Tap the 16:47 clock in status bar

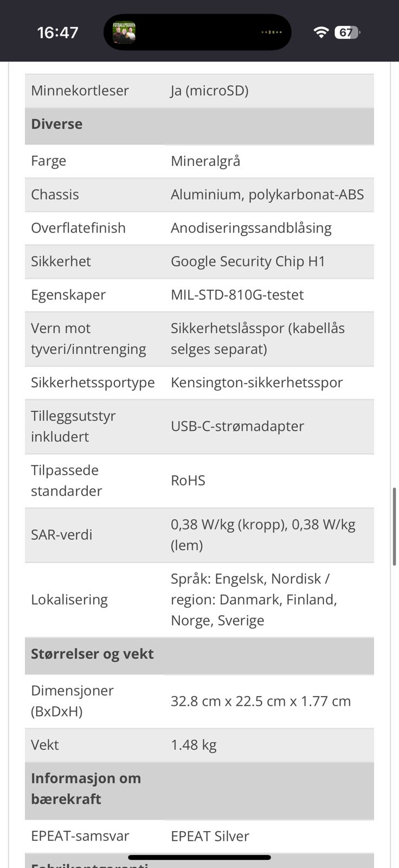(57, 33)
